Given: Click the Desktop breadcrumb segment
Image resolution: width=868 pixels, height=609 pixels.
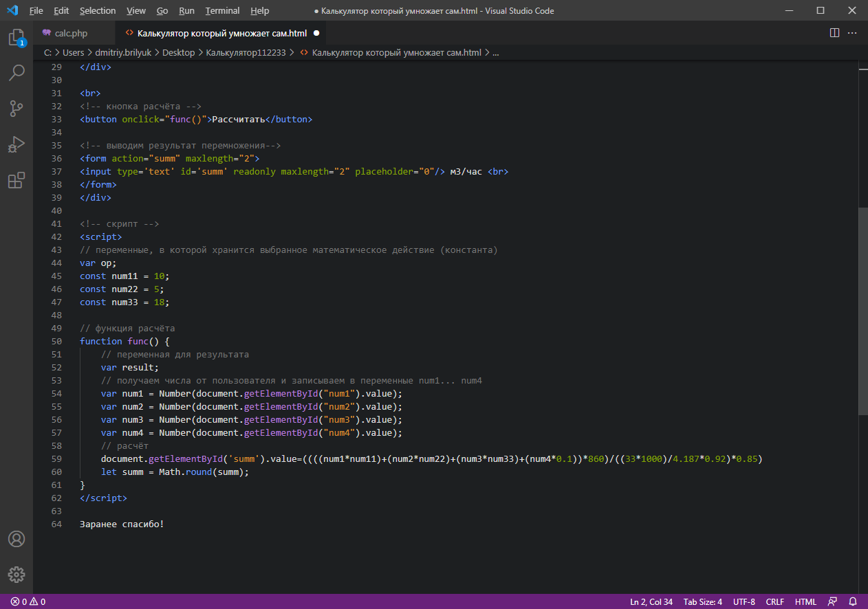Looking at the screenshot, I should [x=179, y=52].
